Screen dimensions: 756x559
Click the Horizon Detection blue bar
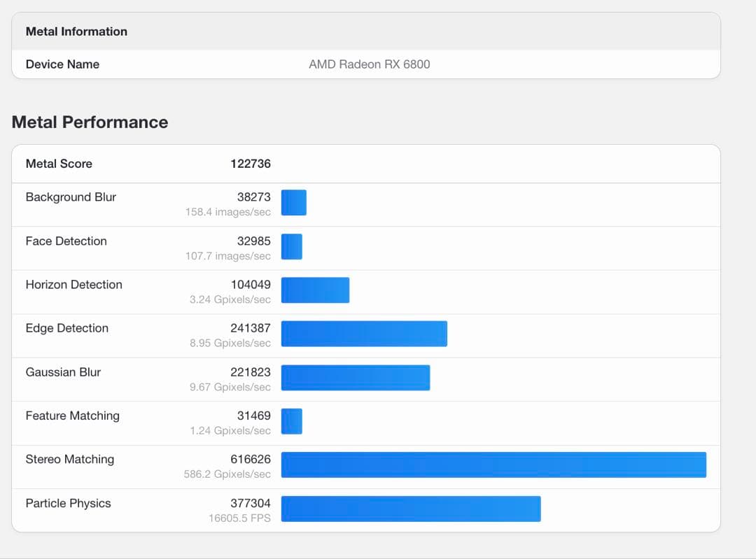(x=315, y=290)
